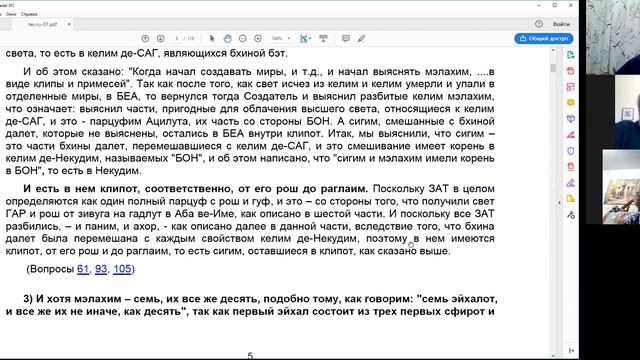The image size is (640, 360).
Task: Click the '/ 119' page count text
Action: (x=189, y=38)
